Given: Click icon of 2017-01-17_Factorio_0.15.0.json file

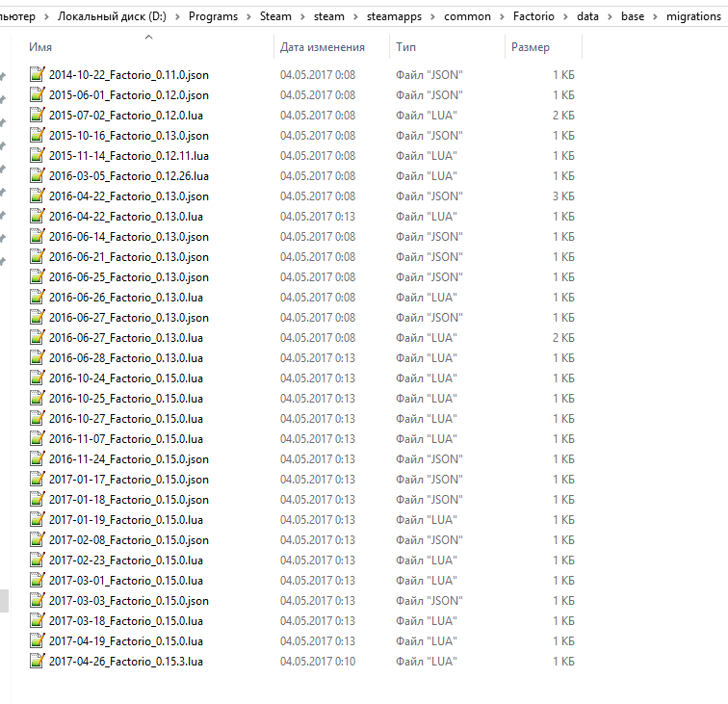Looking at the screenshot, I should click(x=38, y=479).
